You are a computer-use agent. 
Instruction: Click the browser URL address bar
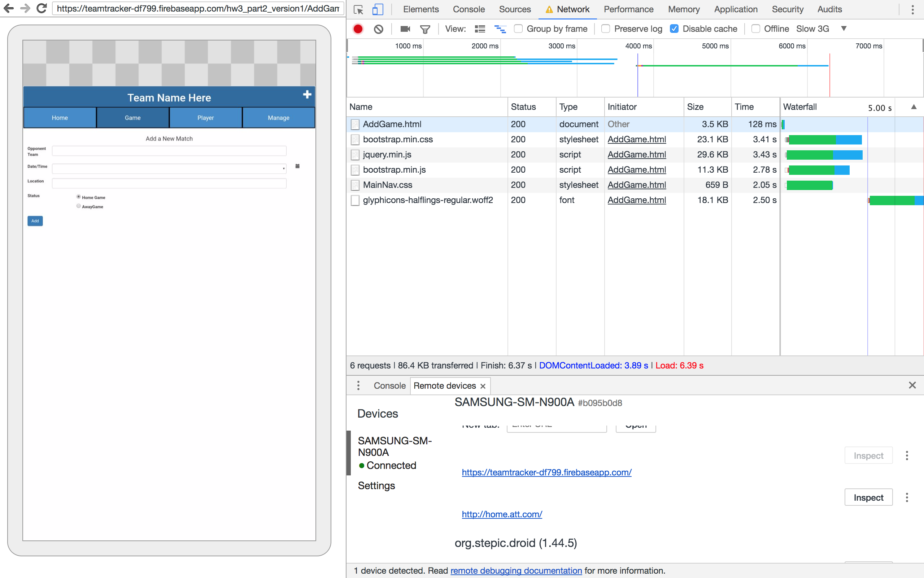(x=198, y=8)
